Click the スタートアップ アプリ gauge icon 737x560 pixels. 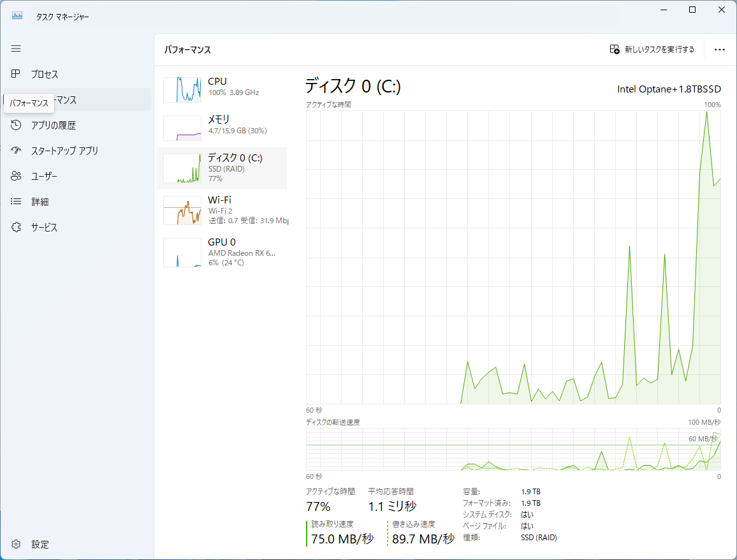16,151
